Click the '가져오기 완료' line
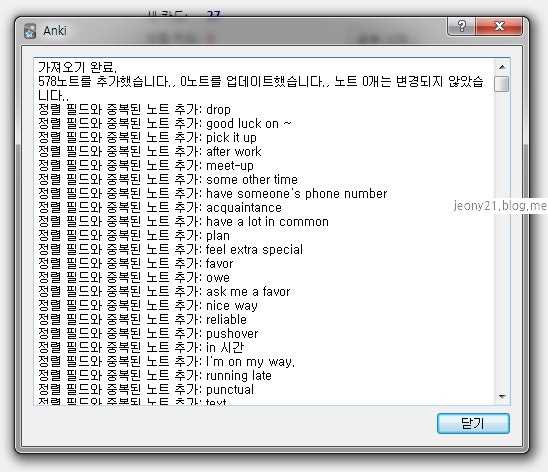Viewport: 548px width, 472px height. coord(77,67)
